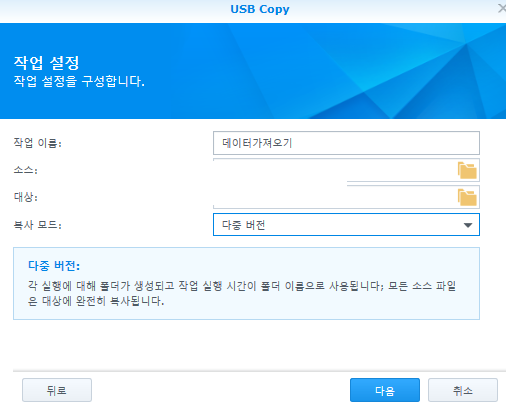The image size is (506, 405).
Task: Click the 작업 설정 header title
Action: [46, 63]
